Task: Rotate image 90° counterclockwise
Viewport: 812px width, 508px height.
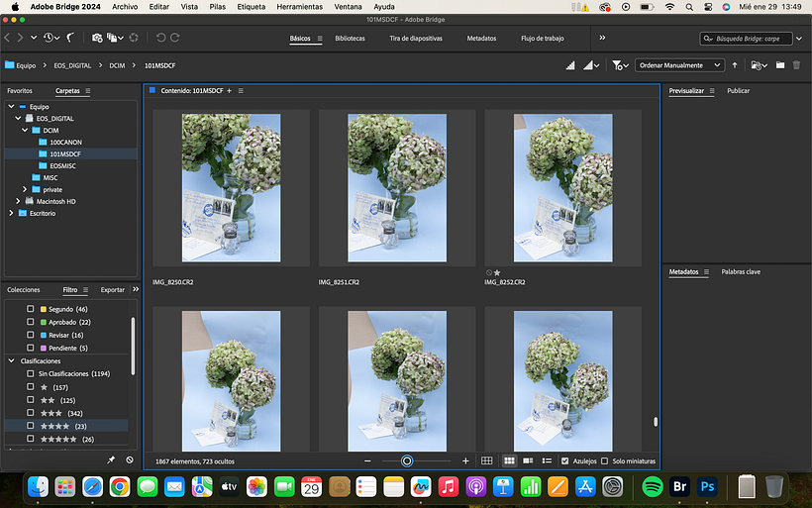Action: (159, 38)
